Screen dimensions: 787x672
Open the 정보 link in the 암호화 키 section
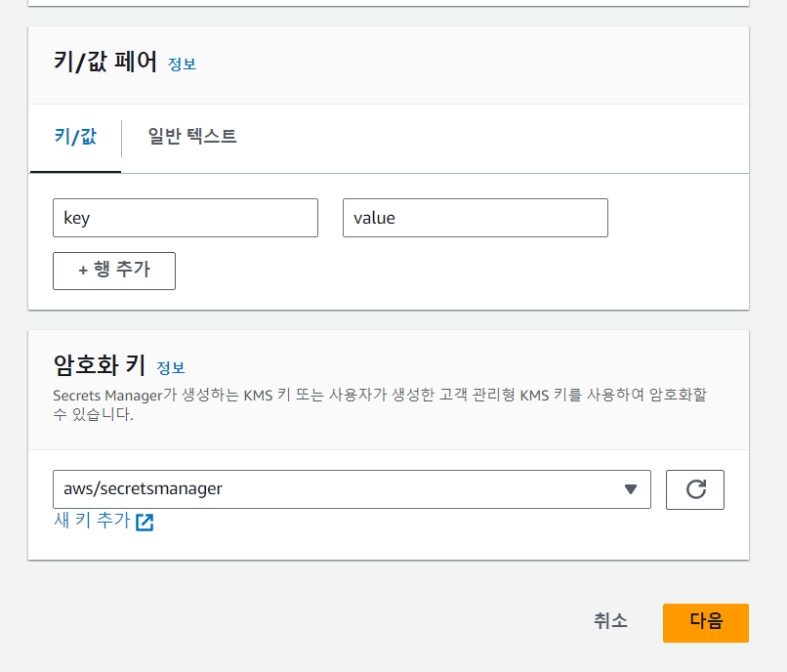[x=171, y=368]
